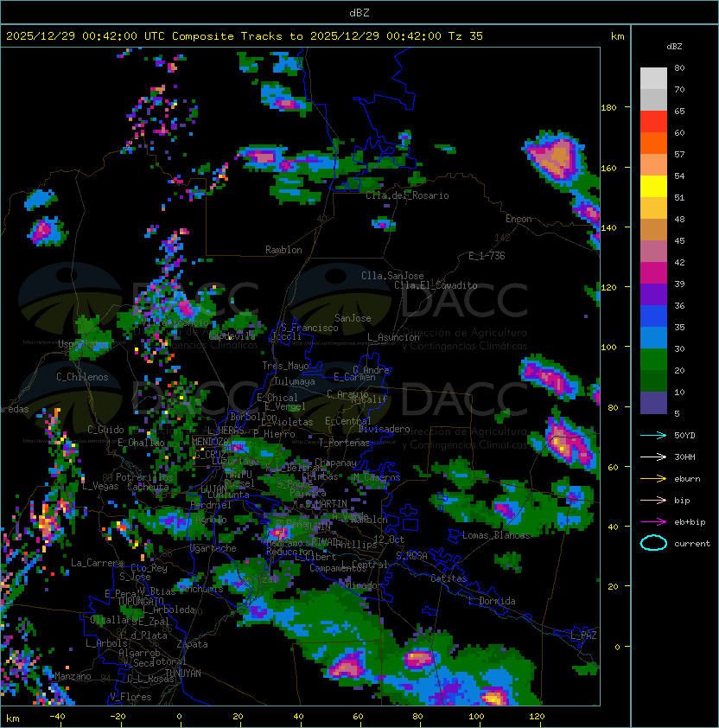Click the Manzano map label
The width and height of the screenshot is (719, 728).
73,676
